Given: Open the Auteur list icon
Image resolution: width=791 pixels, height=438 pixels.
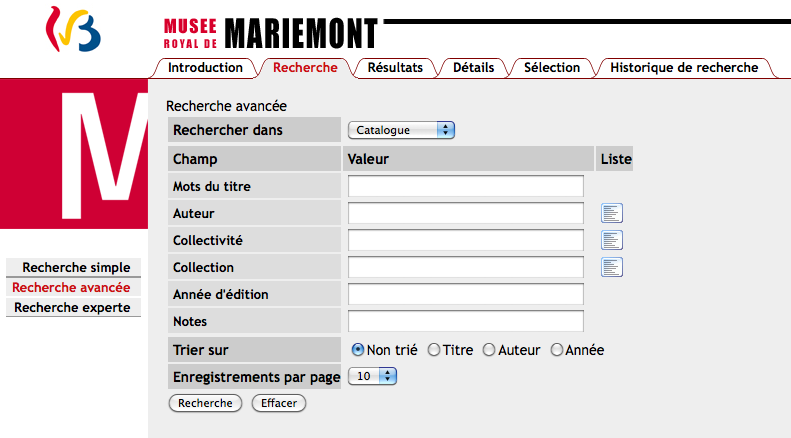Looking at the screenshot, I should pos(612,213).
